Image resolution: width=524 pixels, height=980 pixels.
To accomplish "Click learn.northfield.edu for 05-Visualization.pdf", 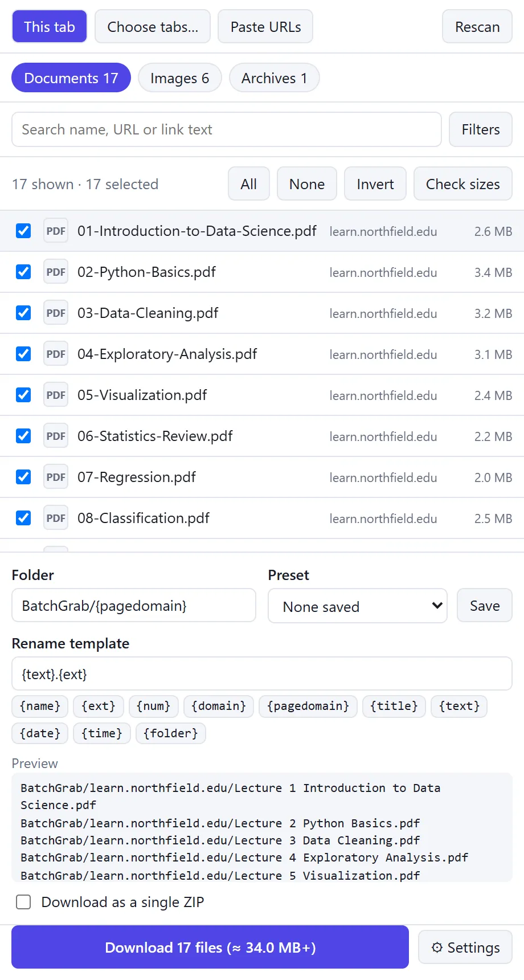I will pos(383,395).
